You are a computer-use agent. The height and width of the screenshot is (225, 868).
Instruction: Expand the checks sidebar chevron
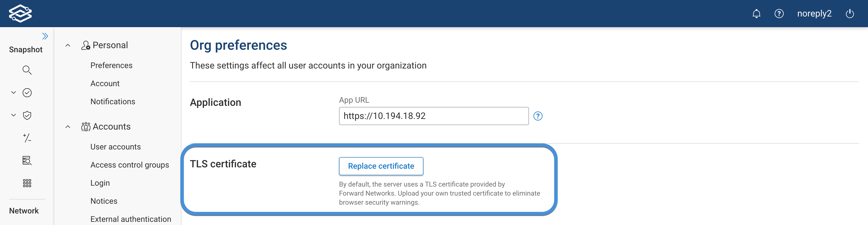[13, 92]
